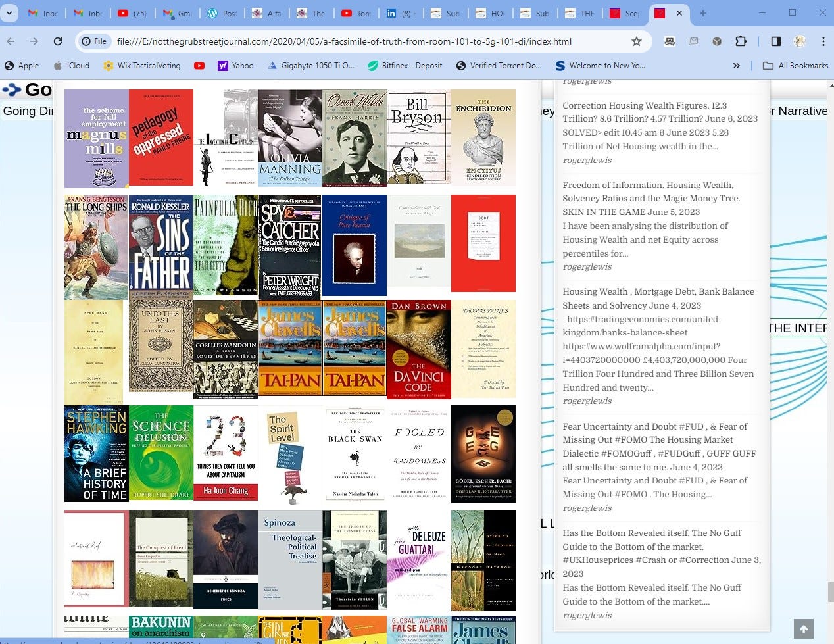Image resolution: width=834 pixels, height=644 pixels.
Task: Open the Corelli's Mandolin book cover
Action: click(x=226, y=349)
